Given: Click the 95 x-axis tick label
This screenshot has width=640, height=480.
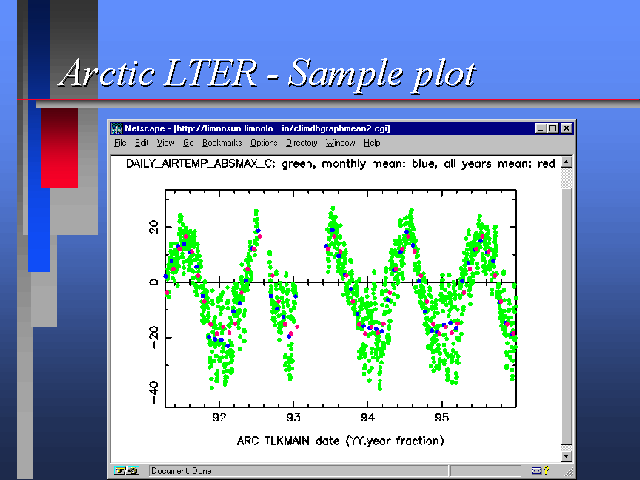Looking at the screenshot, I should 441,417.
